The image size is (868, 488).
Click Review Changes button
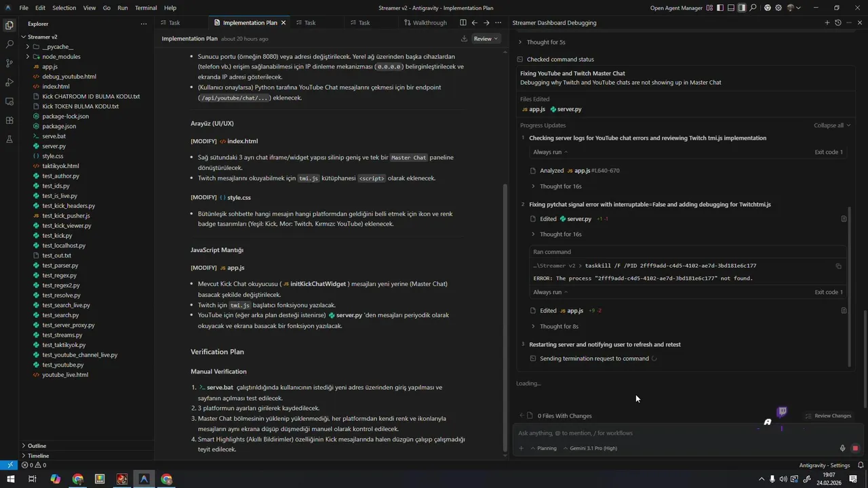(x=828, y=415)
